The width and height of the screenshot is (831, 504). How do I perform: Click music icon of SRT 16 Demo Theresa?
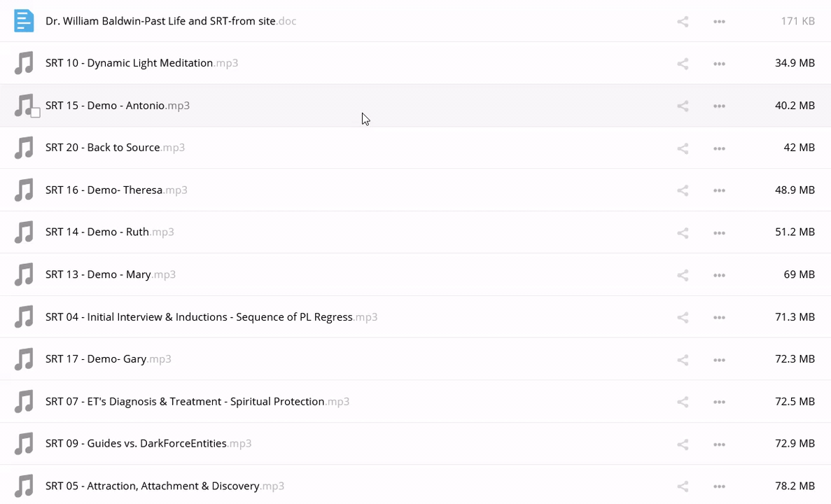pos(24,190)
